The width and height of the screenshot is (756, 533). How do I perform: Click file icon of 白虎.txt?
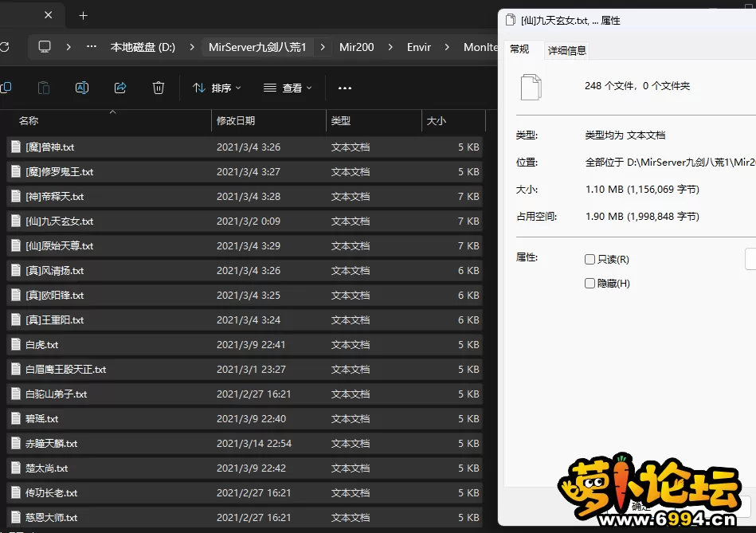(x=16, y=344)
